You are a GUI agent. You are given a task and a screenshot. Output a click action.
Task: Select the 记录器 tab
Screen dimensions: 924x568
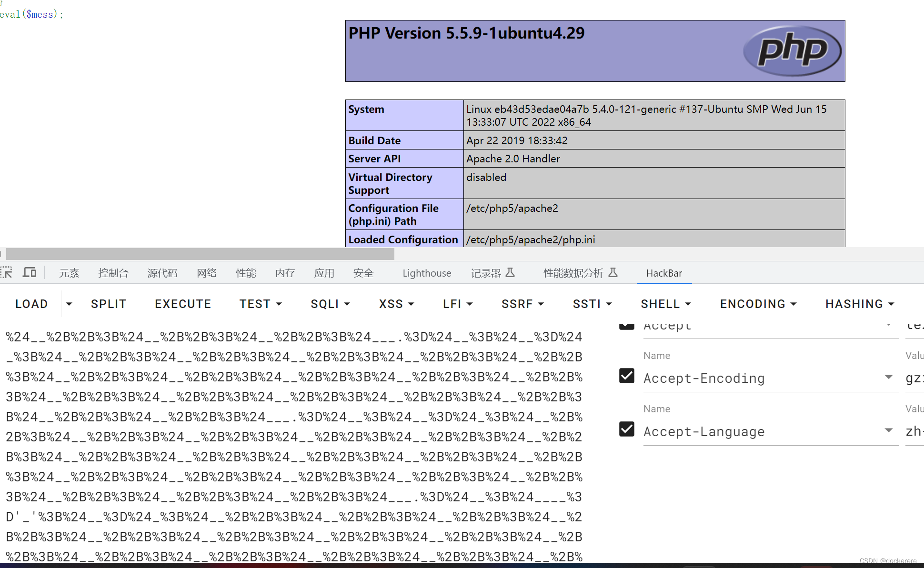(486, 273)
